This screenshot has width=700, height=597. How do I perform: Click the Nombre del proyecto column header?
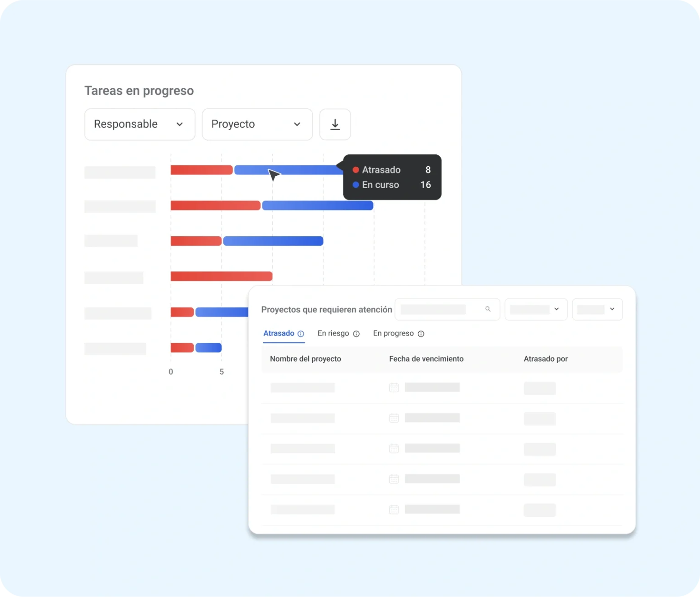tap(305, 359)
